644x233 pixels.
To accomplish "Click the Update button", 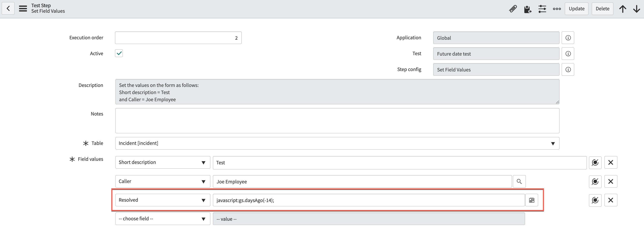I will coord(576,9).
